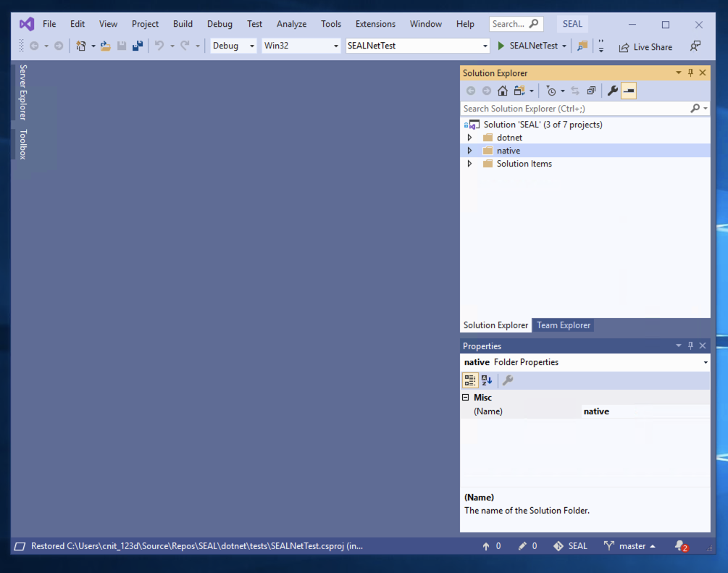Click Sync with Active Document icon
728x573 pixels.
tap(575, 91)
